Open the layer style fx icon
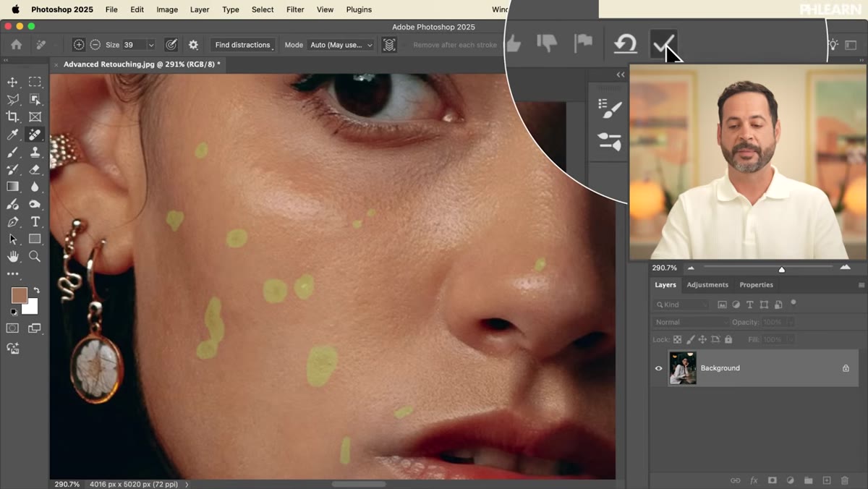 754,480
